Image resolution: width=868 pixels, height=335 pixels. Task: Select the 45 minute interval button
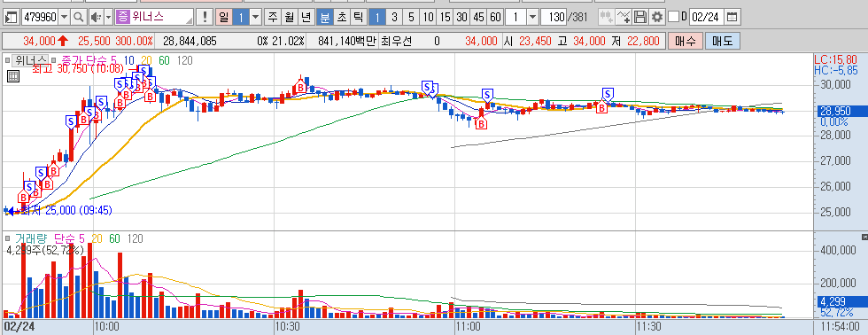click(478, 17)
